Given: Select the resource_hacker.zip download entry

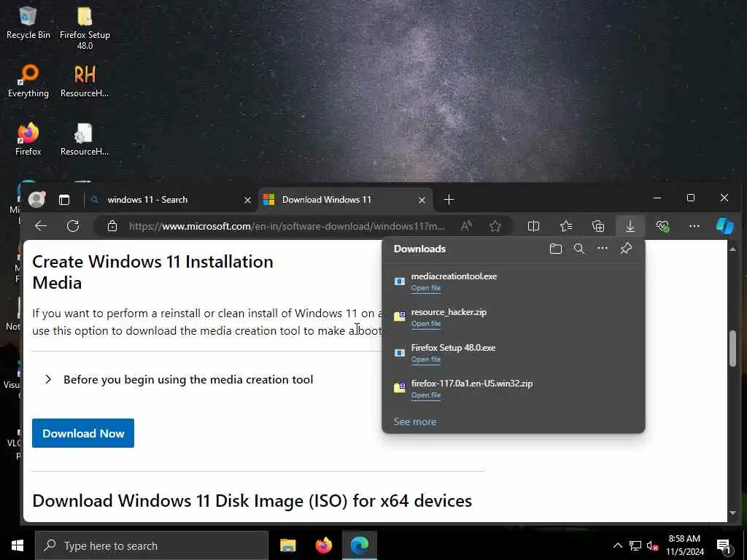Looking at the screenshot, I should 514,317.
